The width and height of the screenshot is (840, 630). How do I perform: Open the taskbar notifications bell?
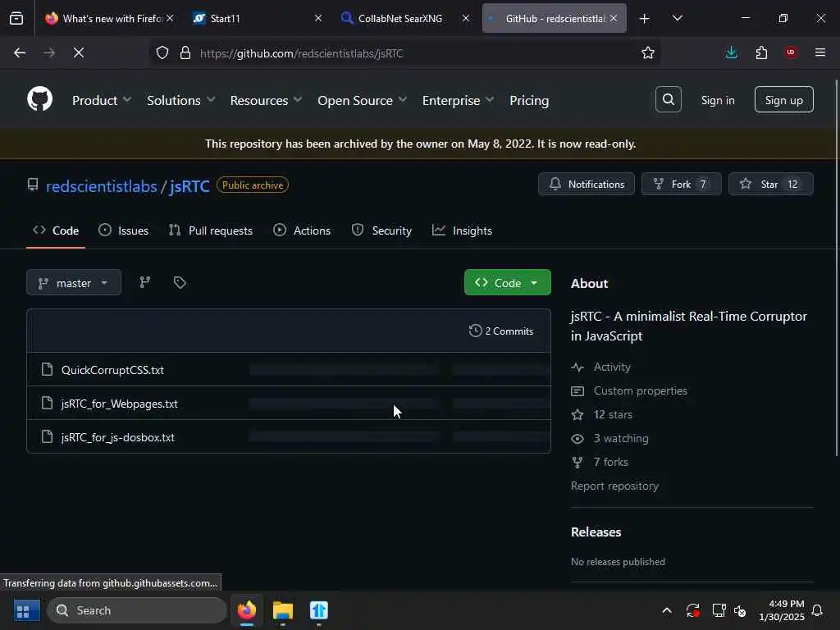817,610
